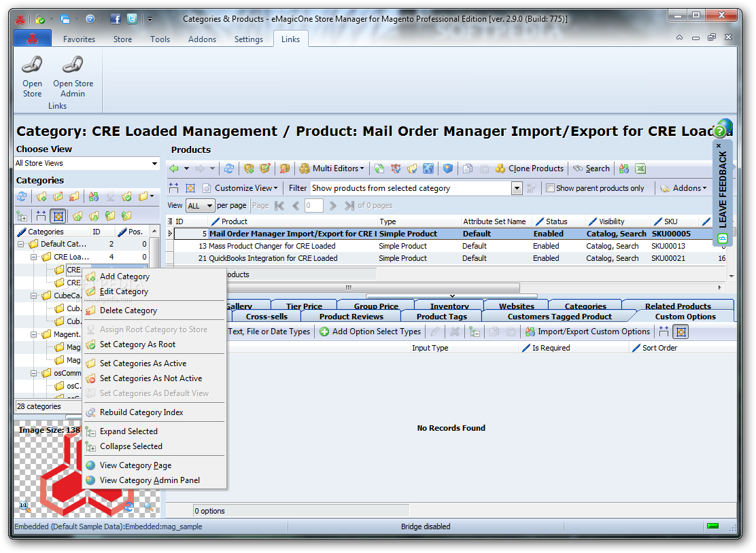Import/Export categories shapes icon
Screen dimensions: 756x553
[94, 196]
